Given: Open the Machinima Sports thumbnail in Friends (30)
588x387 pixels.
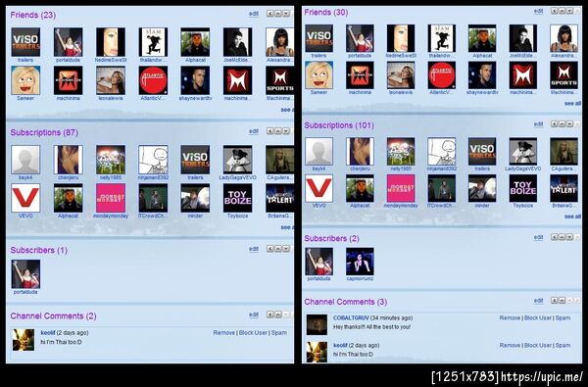Looking at the screenshot, I should click(564, 75).
